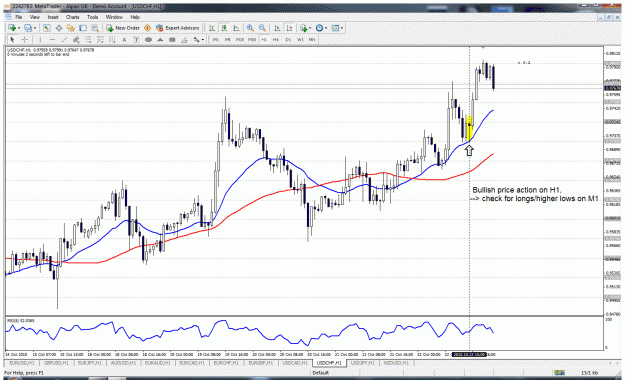Select the Text Label tool
The height and width of the screenshot is (380, 625).
pyautogui.click(x=136, y=39)
